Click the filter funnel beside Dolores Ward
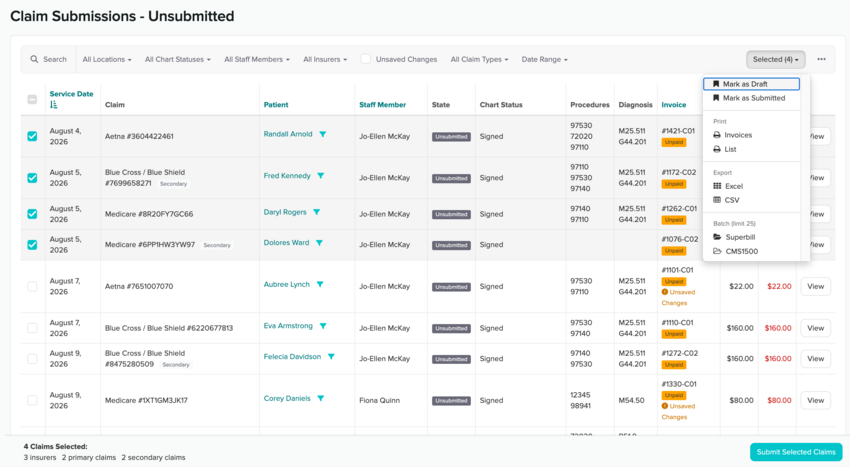 [x=319, y=243]
